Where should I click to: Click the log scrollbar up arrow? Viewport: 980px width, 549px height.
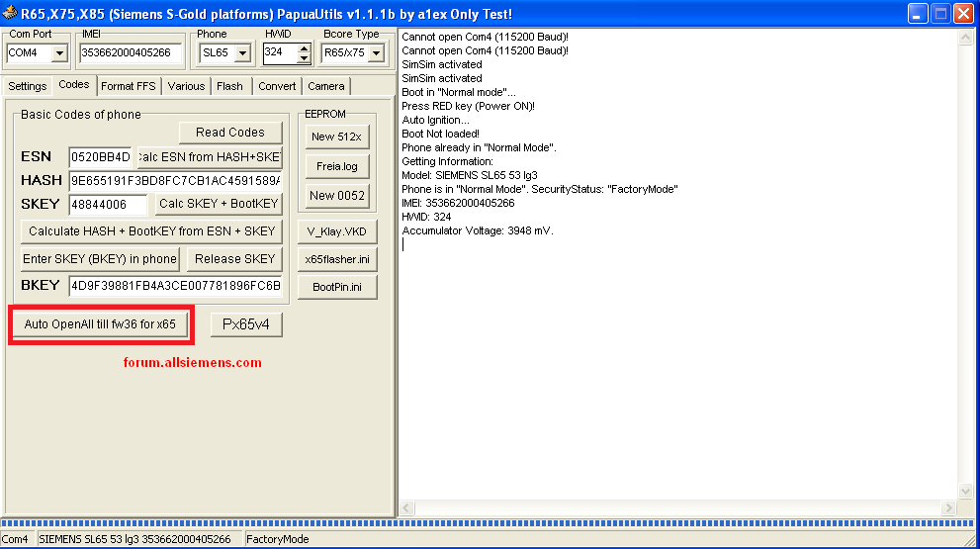point(965,38)
